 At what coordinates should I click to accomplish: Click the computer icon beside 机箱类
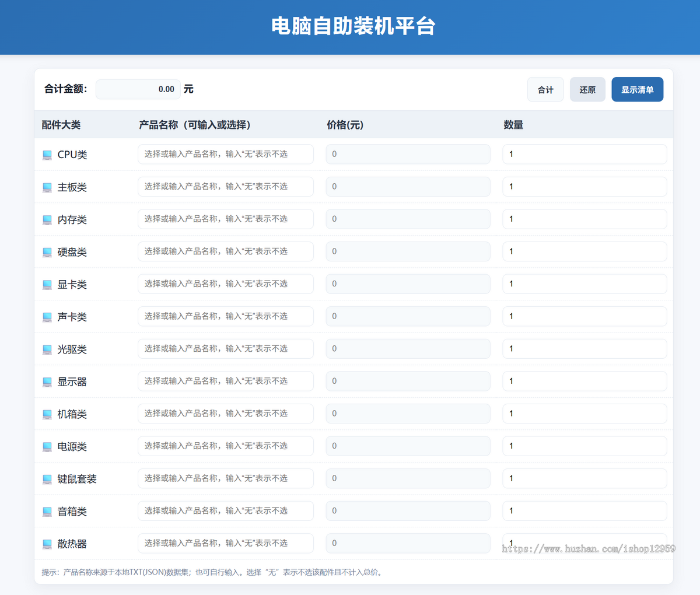coord(47,415)
